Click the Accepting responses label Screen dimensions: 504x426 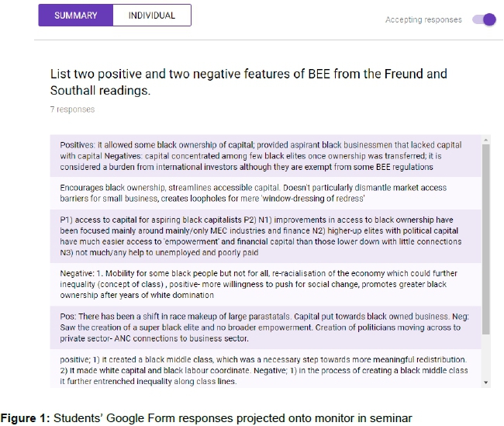[423, 19]
